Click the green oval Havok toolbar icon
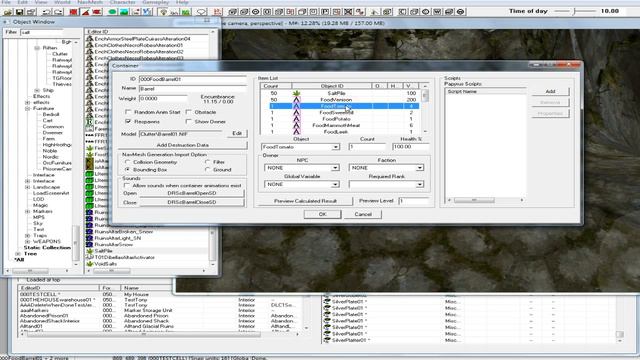This screenshot has width=640, height=360. 112,12
